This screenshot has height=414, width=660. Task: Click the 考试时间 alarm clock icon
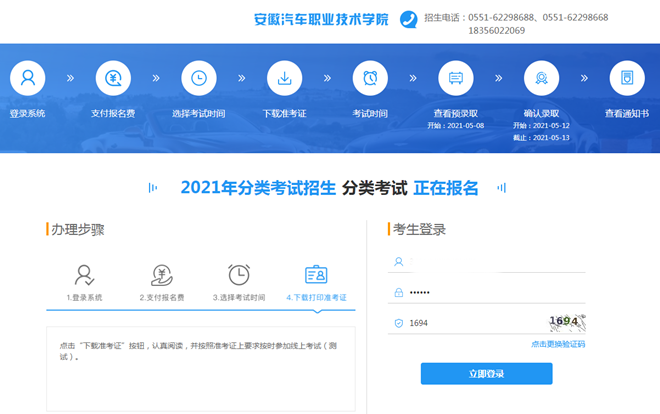pos(370,78)
